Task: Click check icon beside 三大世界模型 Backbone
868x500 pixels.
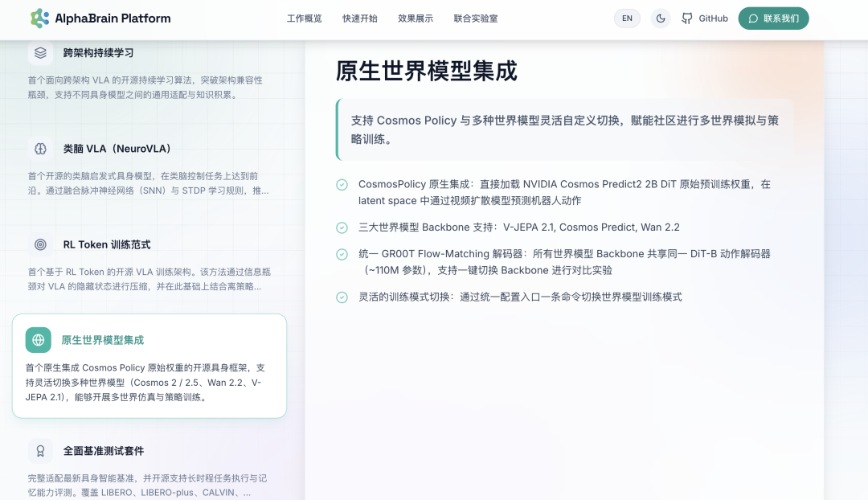Action: 342,227
